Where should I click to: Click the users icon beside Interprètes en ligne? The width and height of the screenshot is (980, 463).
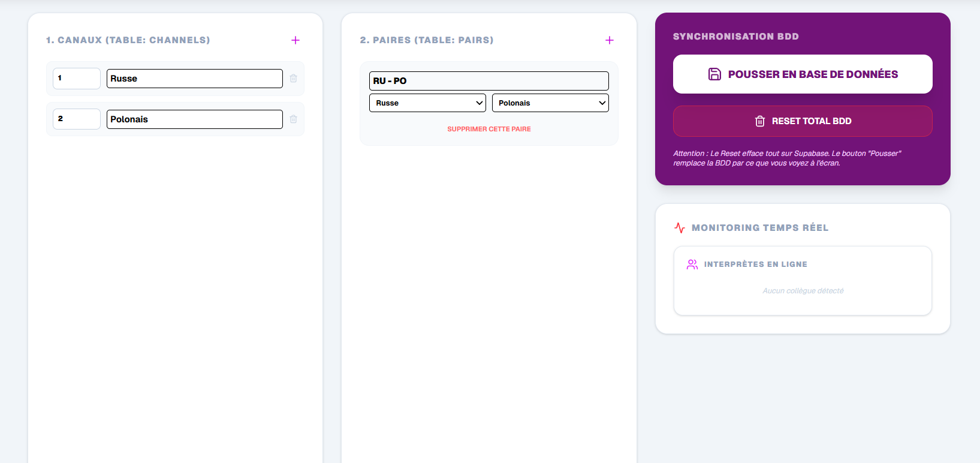click(692, 264)
